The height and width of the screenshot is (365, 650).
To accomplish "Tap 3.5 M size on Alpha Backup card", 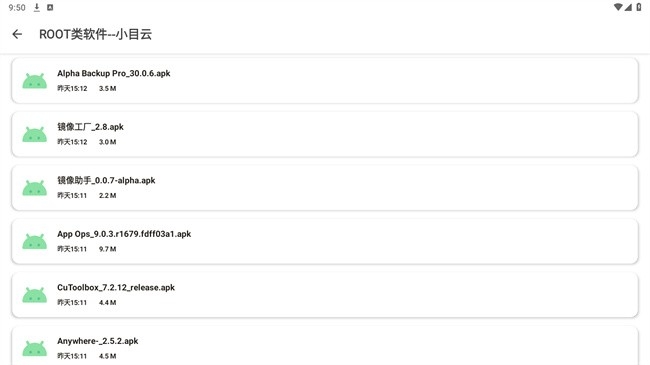I will click(107, 88).
